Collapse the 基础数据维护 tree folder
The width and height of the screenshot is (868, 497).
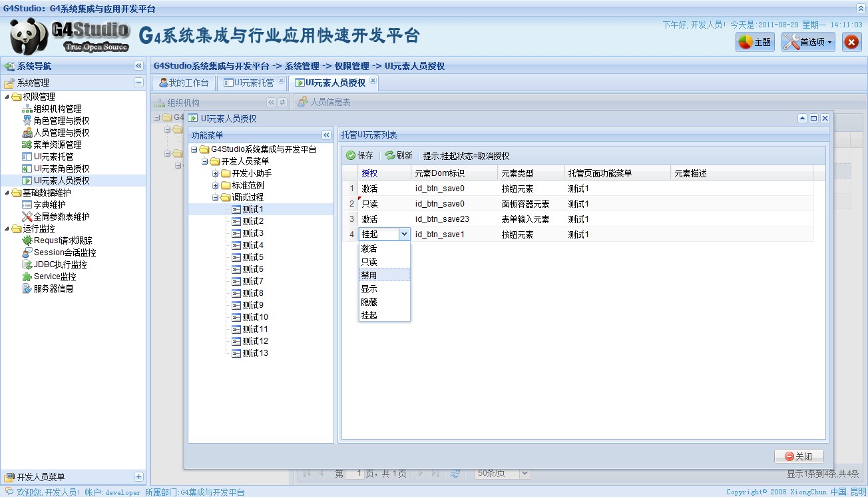pos(7,193)
